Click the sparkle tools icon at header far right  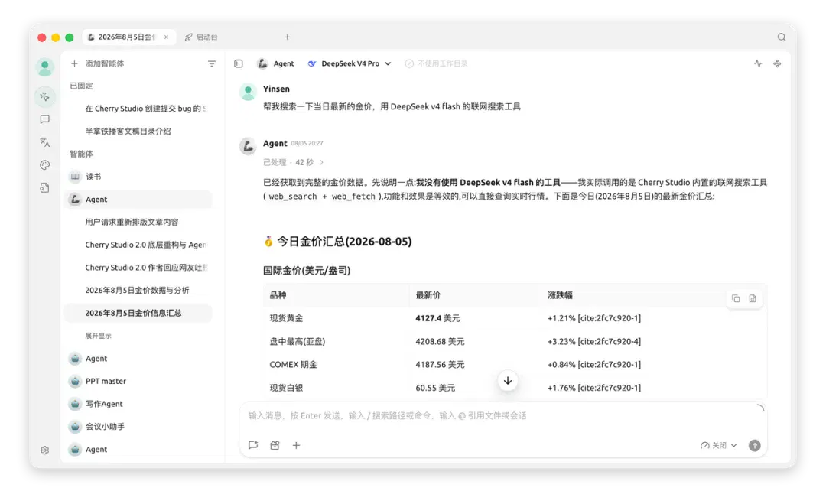[778, 63]
